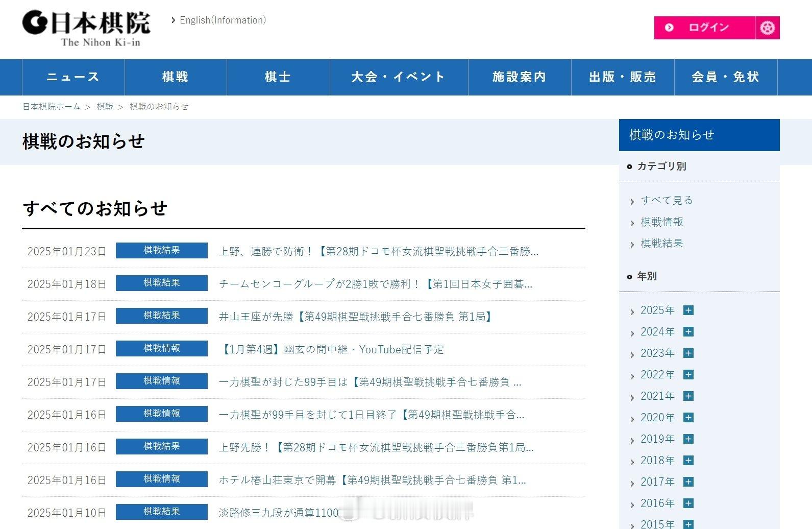Click the settings wheel icon beside ログイン
The height and width of the screenshot is (529, 812).
coord(768,28)
